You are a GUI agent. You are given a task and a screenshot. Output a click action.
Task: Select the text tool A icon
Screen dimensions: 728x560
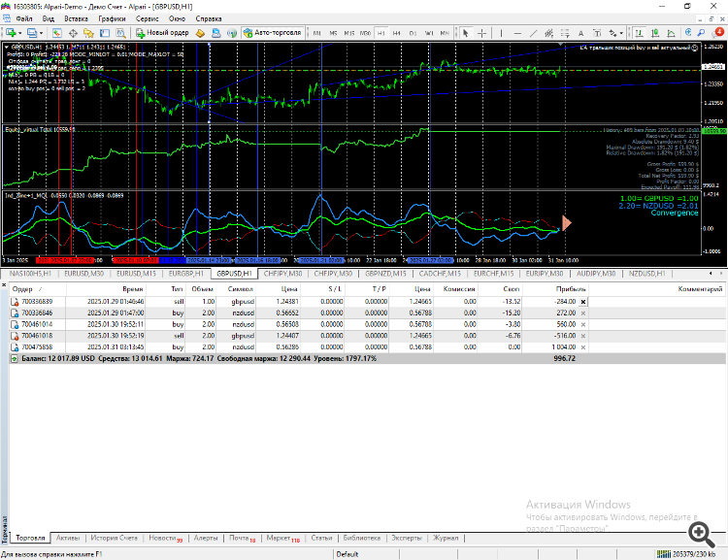580,33
